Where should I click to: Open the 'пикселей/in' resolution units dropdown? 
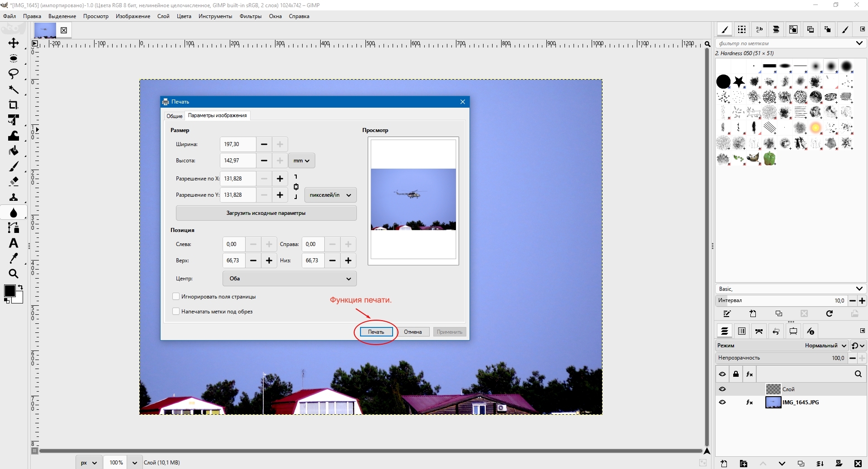click(x=330, y=195)
